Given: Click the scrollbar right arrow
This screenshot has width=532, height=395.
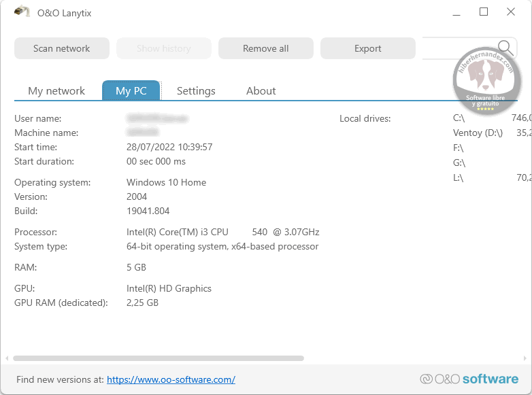Looking at the screenshot, I should pyautogui.click(x=525, y=358).
